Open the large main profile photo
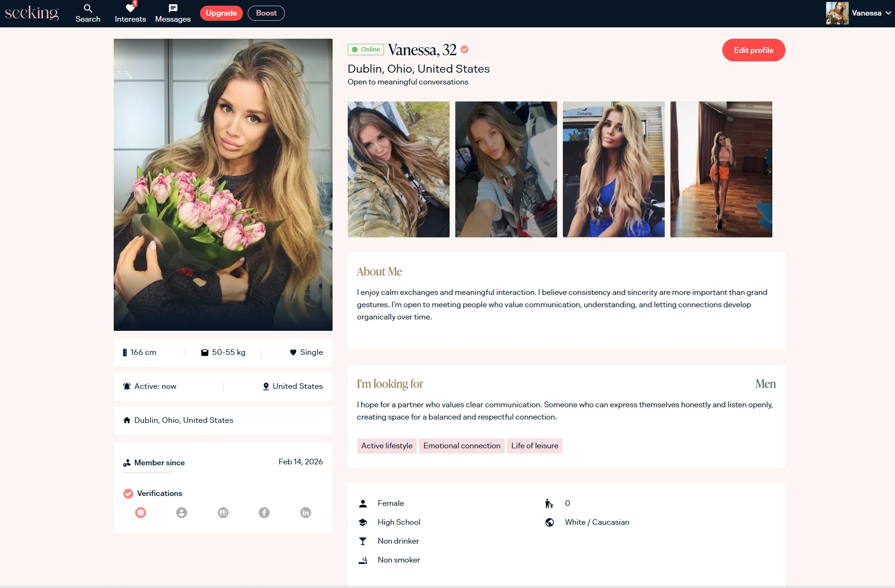 point(223,185)
